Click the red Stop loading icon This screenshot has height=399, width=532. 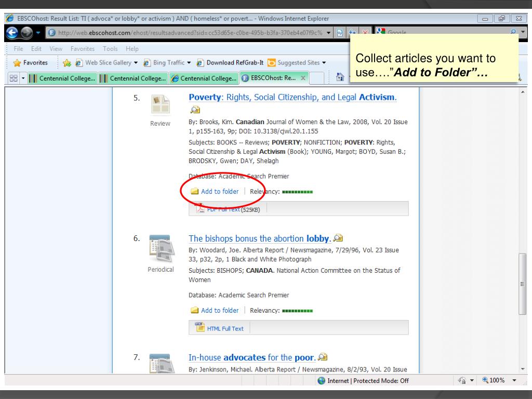click(x=365, y=32)
